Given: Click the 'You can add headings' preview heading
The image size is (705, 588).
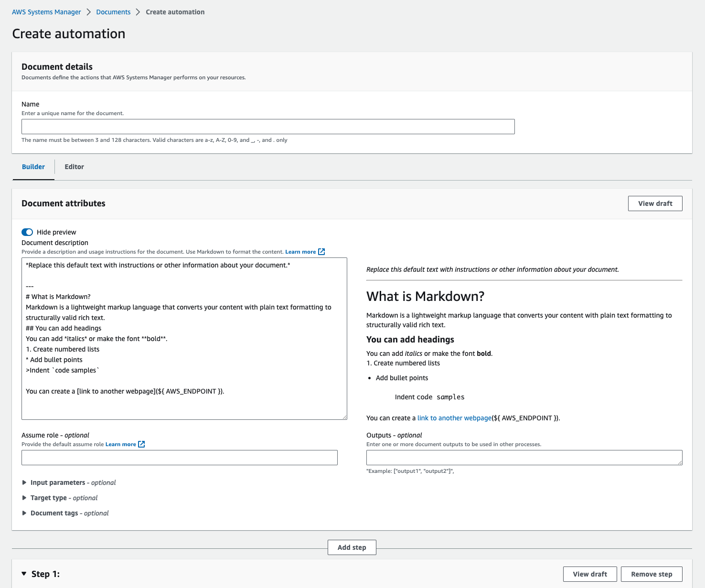Looking at the screenshot, I should pos(410,340).
